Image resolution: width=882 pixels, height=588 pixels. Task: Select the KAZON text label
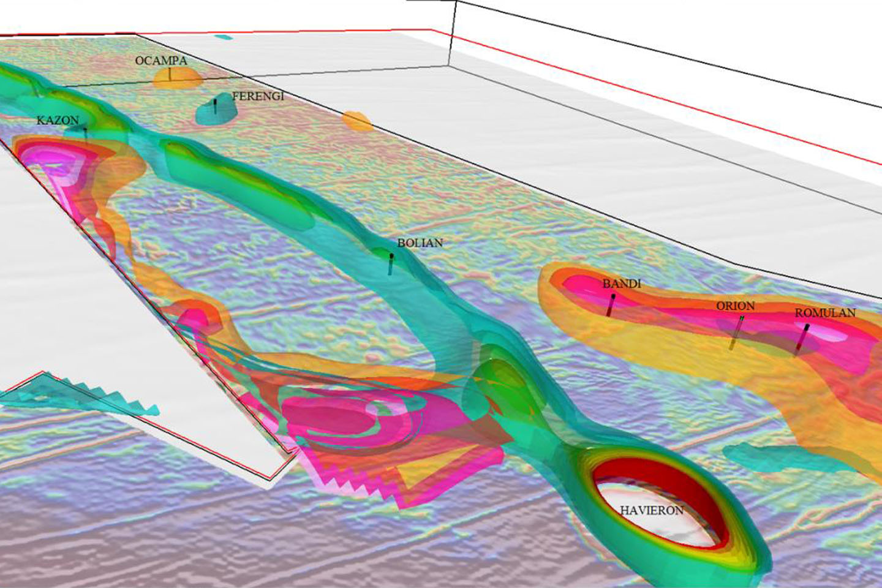(x=58, y=120)
